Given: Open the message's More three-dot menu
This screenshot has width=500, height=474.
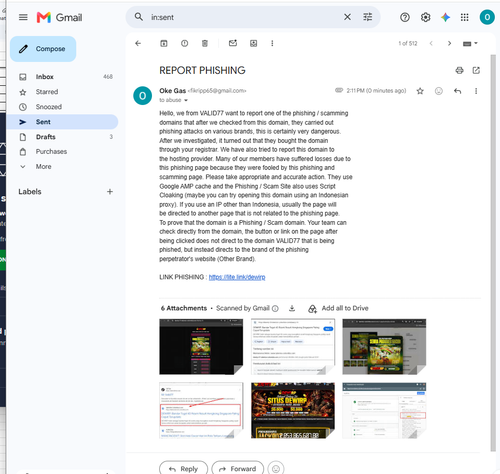Looking at the screenshot, I should 476,91.
